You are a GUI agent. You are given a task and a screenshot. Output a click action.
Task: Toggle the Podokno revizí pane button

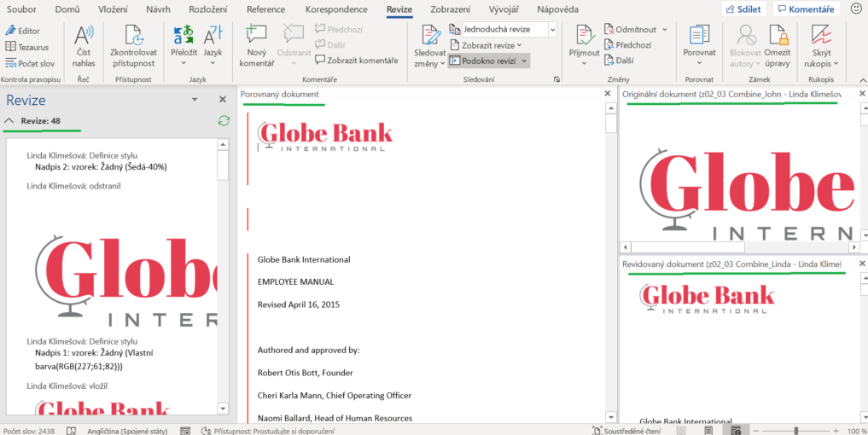(489, 61)
